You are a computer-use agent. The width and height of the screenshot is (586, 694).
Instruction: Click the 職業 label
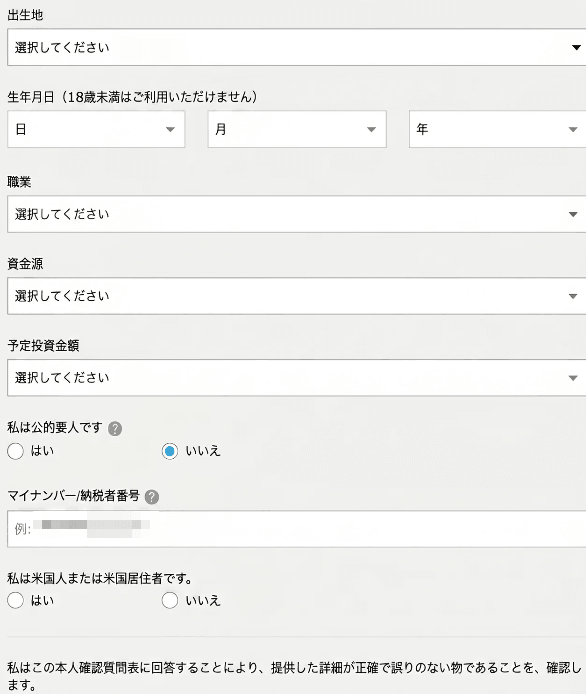[19, 182]
